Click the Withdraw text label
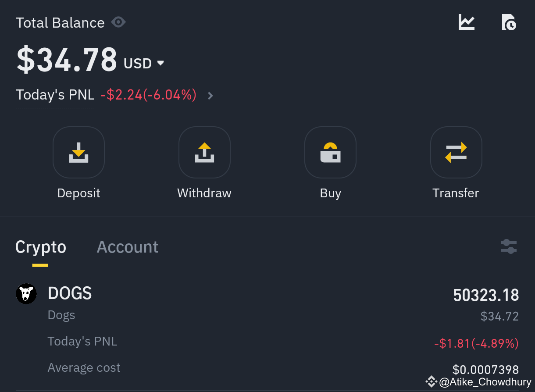The width and height of the screenshot is (535, 392). coord(204,193)
